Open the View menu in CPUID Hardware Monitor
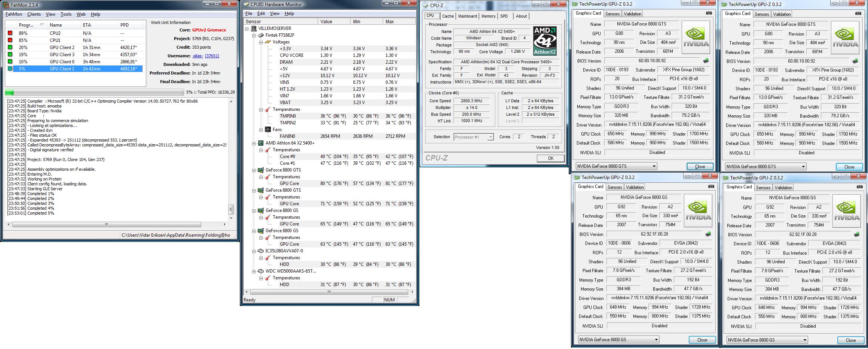This screenshot has height=349, width=868. pos(275,13)
